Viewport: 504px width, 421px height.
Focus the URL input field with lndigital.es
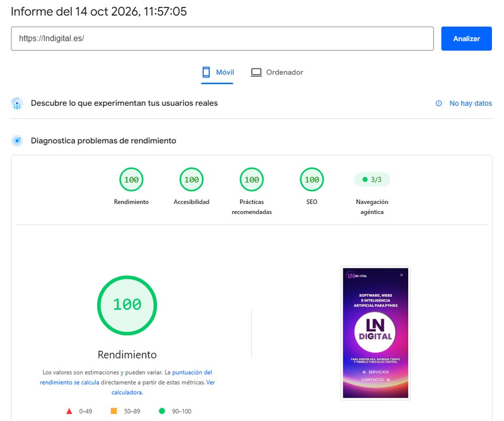tap(222, 39)
